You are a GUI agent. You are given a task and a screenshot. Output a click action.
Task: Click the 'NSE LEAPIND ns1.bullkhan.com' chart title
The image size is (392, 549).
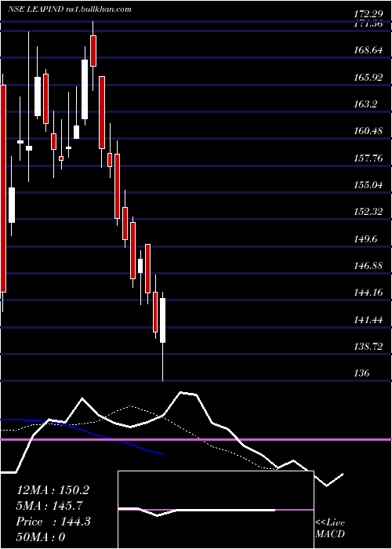pos(70,9)
